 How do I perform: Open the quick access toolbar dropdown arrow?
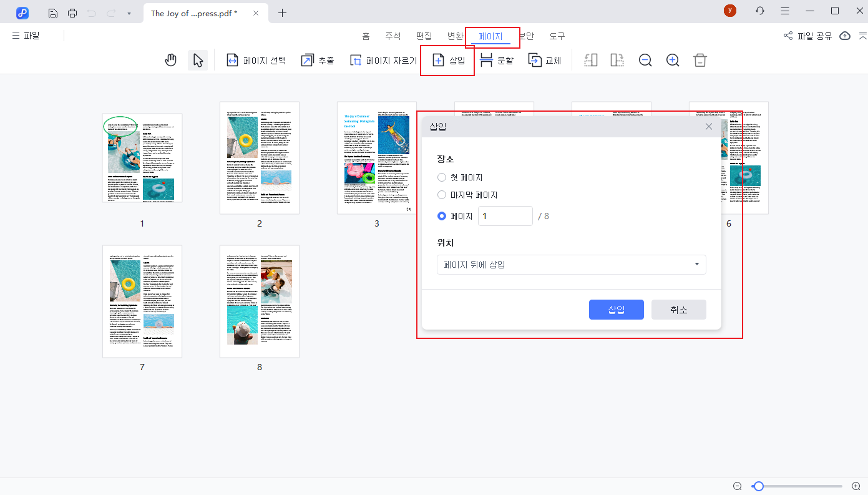coord(129,13)
